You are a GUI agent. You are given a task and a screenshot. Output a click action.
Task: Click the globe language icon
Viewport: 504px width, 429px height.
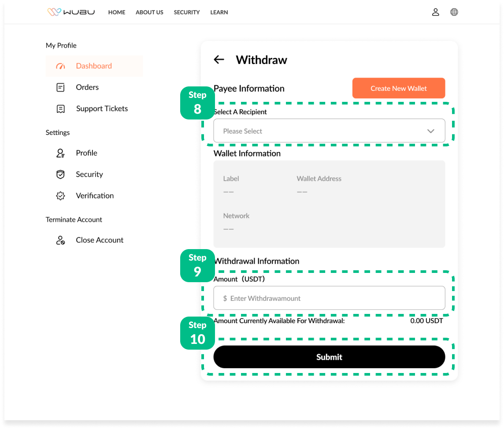[454, 12]
